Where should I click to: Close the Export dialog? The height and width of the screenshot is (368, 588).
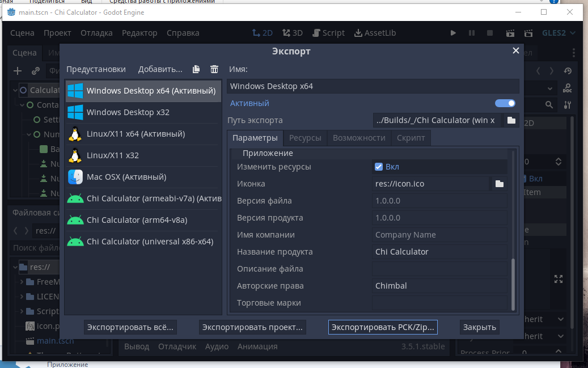tap(515, 50)
